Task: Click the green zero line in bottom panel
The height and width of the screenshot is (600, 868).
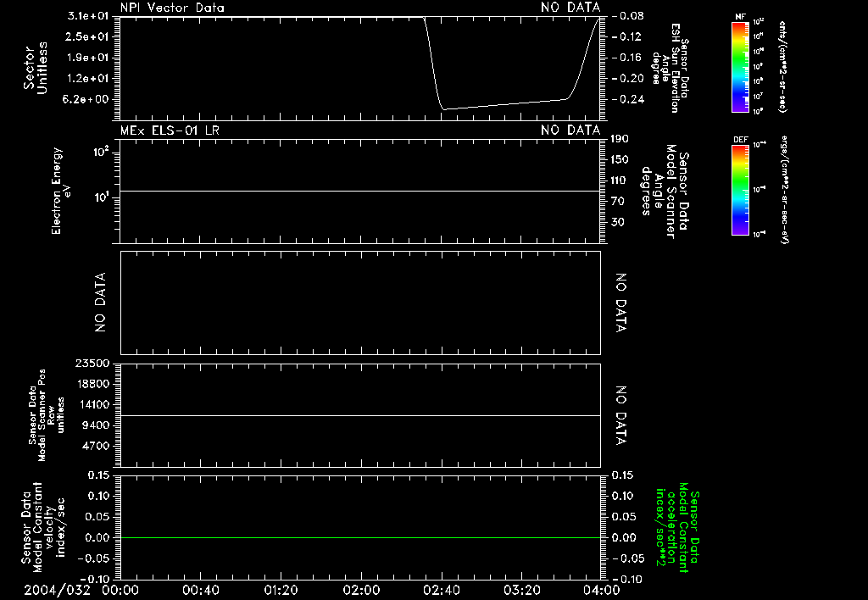Action: (x=360, y=537)
